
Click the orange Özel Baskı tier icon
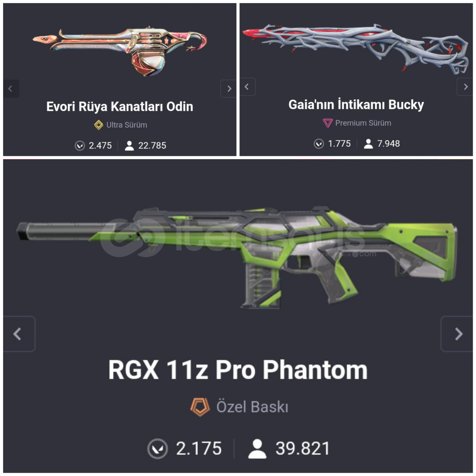pos(200,407)
